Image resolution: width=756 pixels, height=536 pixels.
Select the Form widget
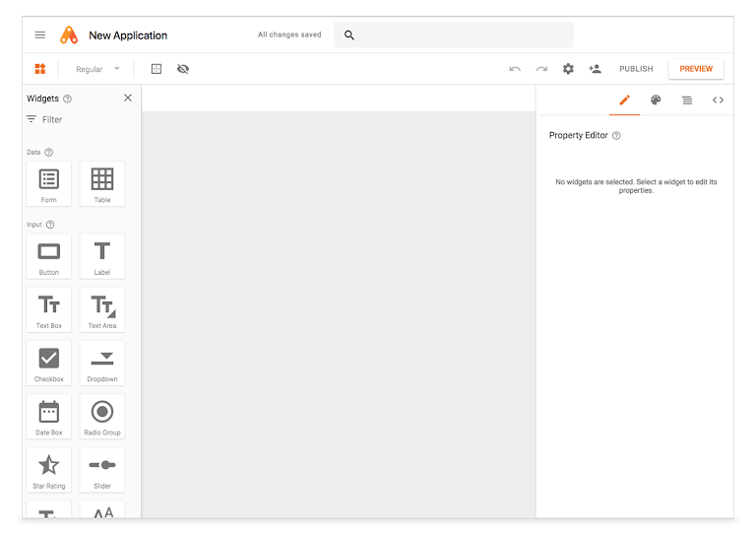[49, 184]
